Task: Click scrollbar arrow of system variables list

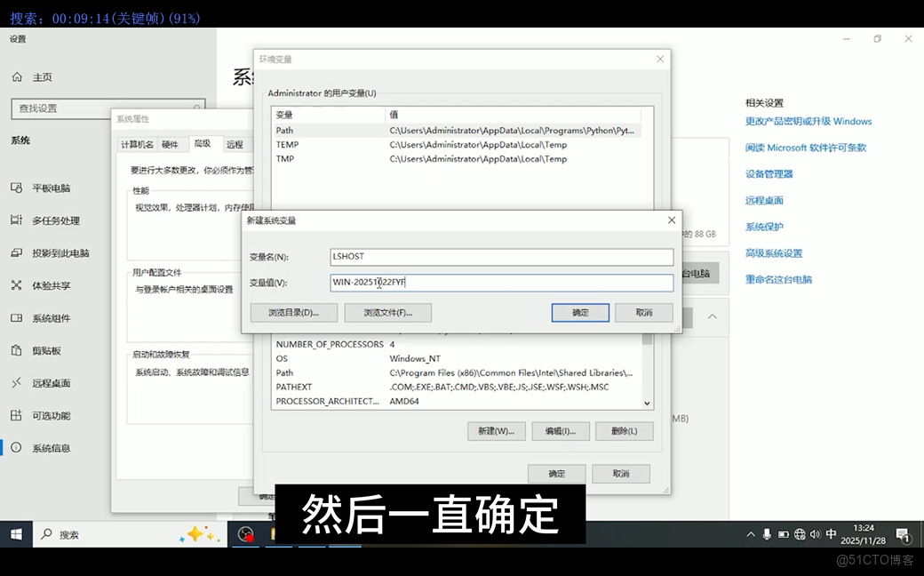Action: click(x=646, y=404)
